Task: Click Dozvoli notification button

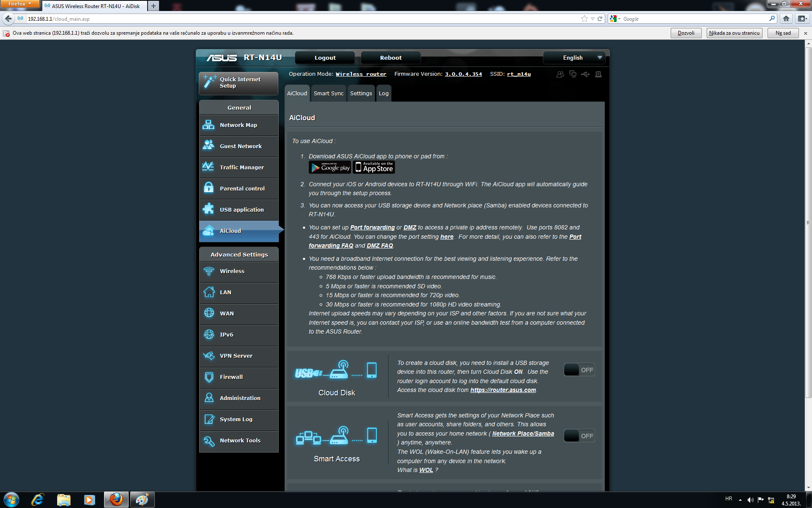Action: click(x=686, y=33)
